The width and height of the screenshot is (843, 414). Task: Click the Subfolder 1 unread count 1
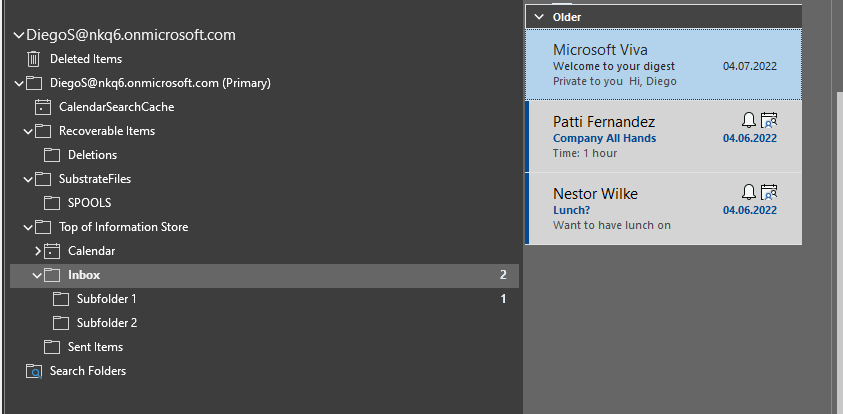[x=503, y=298]
